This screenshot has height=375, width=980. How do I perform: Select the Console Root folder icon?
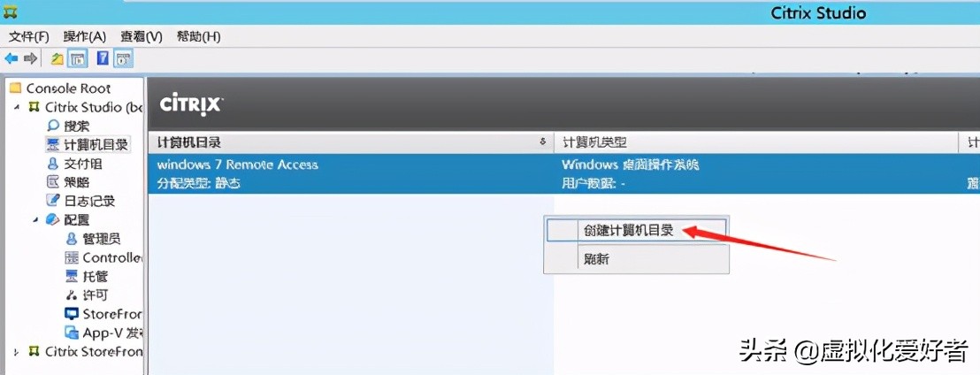[16, 88]
